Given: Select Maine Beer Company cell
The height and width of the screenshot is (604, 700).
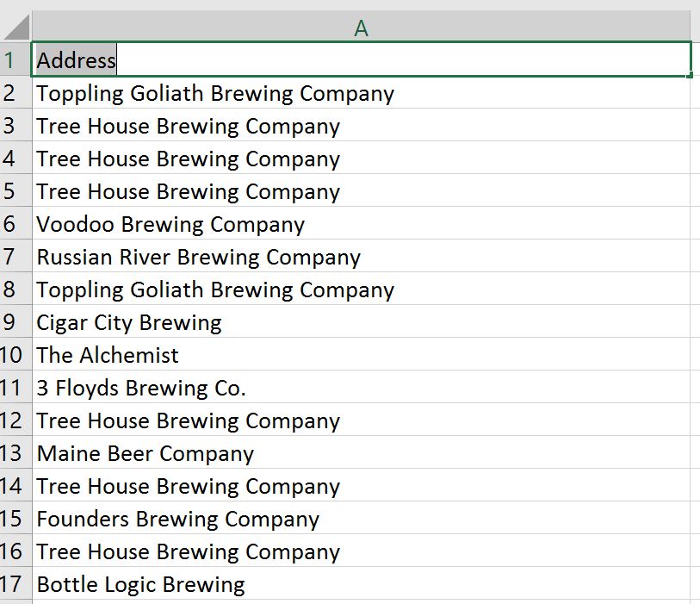Looking at the screenshot, I should (x=146, y=454).
